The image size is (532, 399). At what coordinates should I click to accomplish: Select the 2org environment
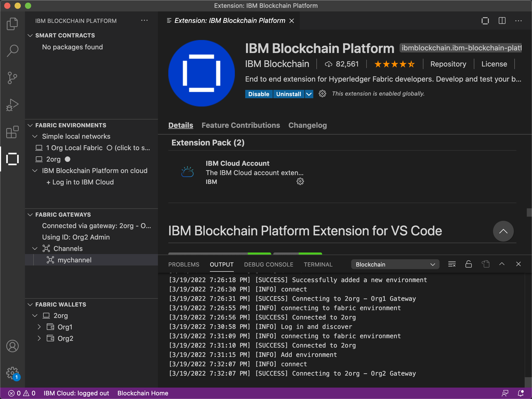coord(91,159)
